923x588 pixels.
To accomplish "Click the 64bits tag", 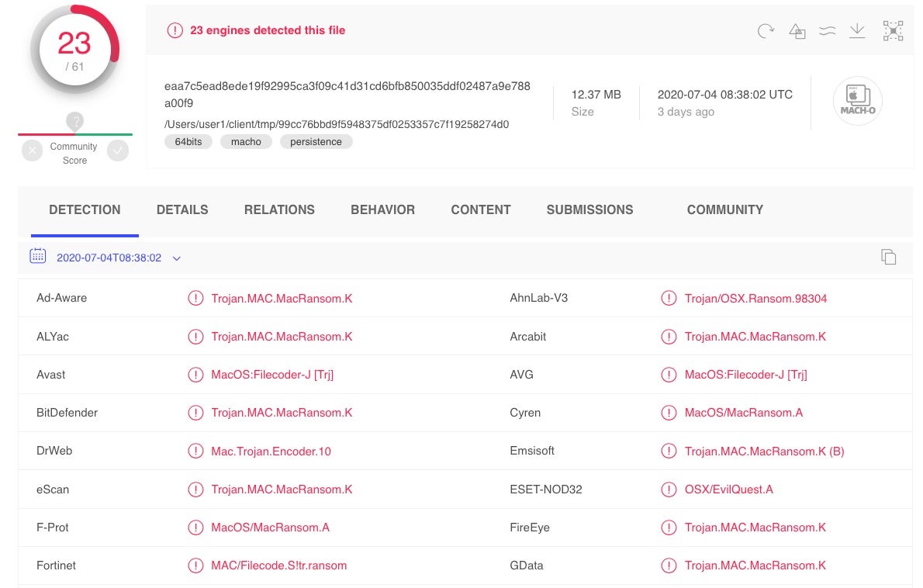I will point(188,142).
